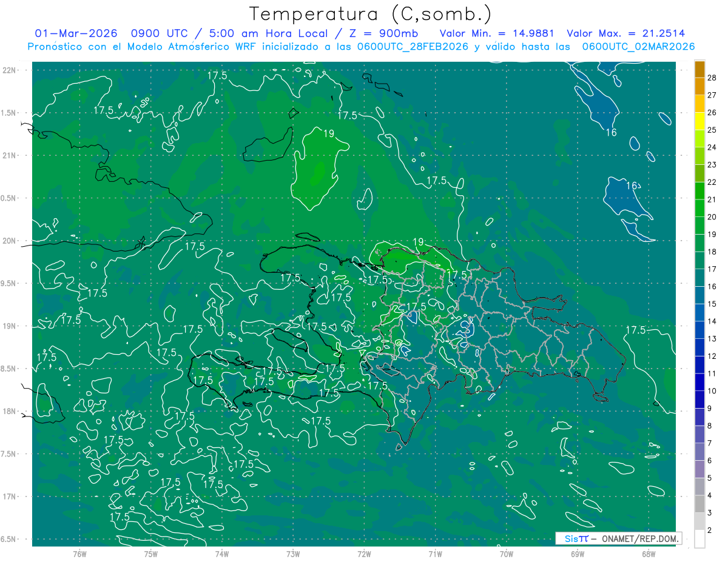Click the "11" color scale label
The width and height of the screenshot is (728, 562).
712,373
